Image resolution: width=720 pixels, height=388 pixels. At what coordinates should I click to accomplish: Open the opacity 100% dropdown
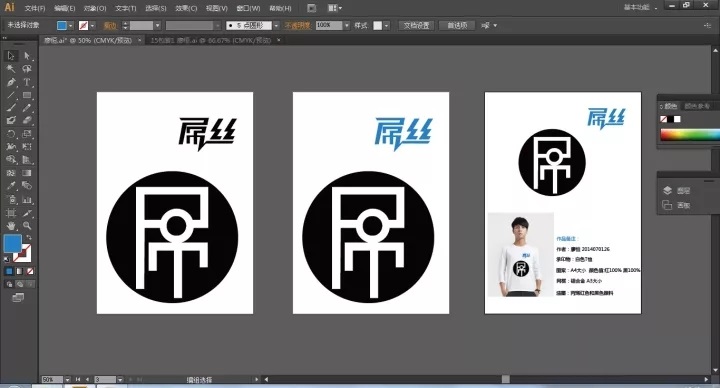pos(347,26)
